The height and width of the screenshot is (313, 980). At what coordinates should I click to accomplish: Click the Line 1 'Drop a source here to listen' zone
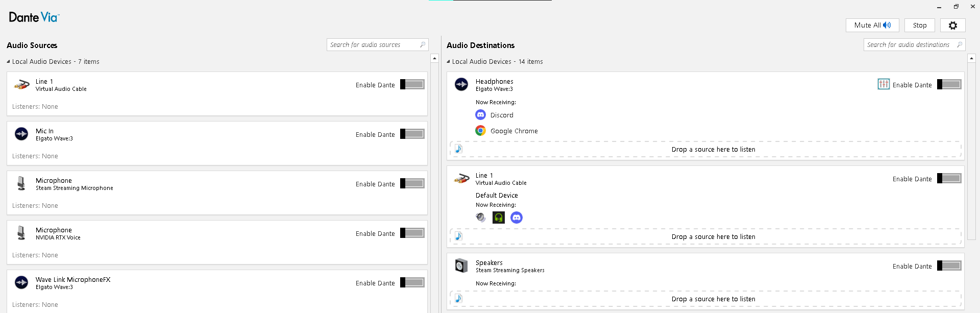click(x=705, y=236)
